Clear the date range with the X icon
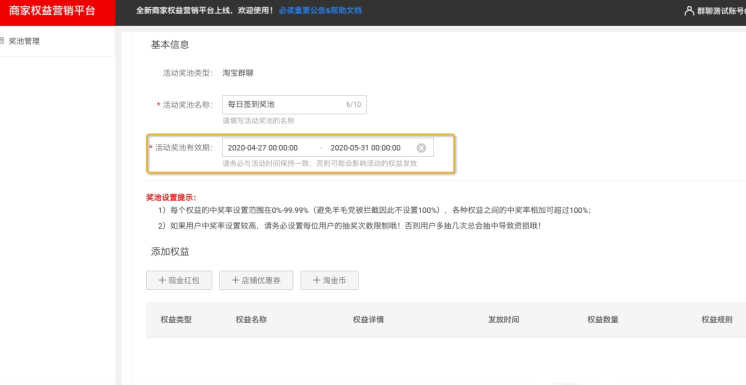Screen dimensions: 746x385 pos(421,148)
